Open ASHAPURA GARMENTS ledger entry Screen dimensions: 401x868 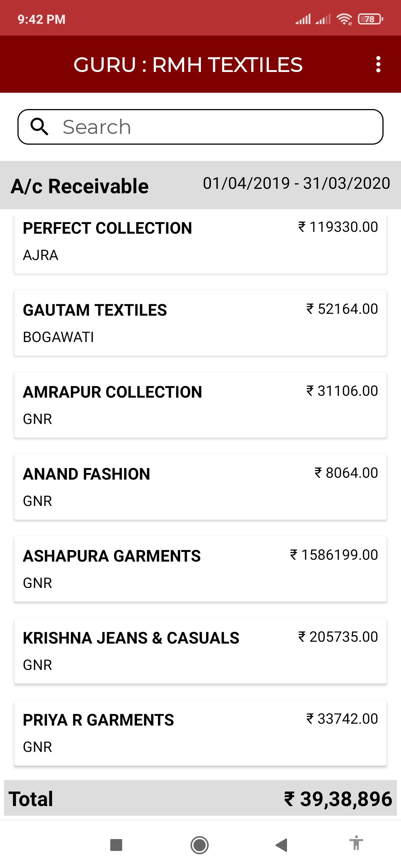200,569
